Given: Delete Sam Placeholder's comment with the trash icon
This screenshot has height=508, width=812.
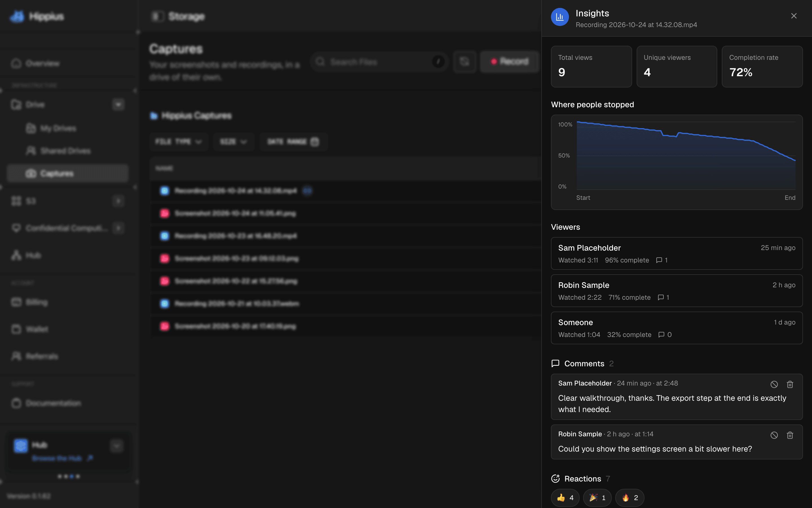Looking at the screenshot, I should pos(790,384).
